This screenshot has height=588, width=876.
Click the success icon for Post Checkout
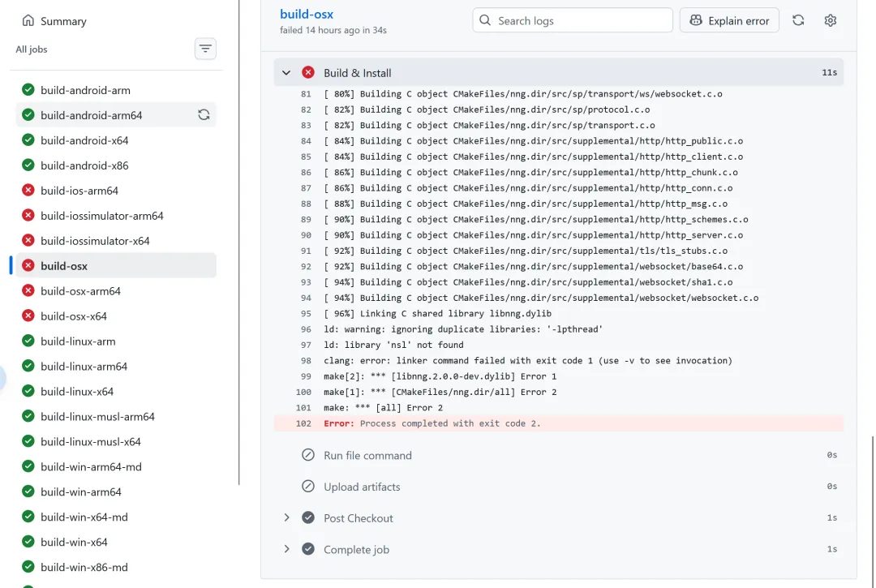click(308, 518)
